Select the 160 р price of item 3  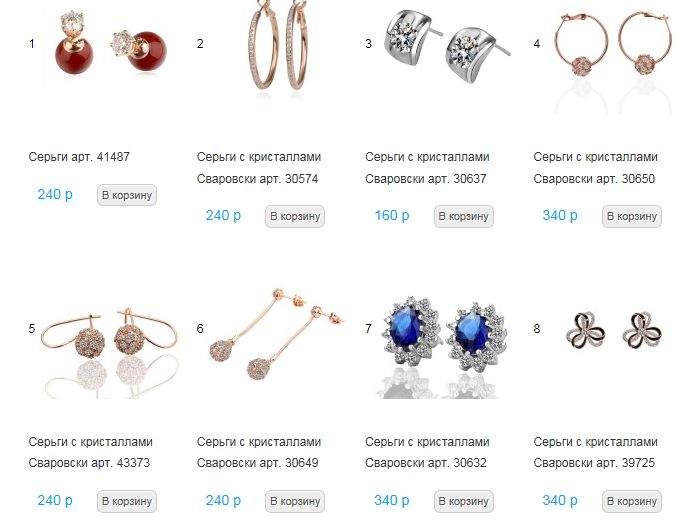(x=392, y=216)
